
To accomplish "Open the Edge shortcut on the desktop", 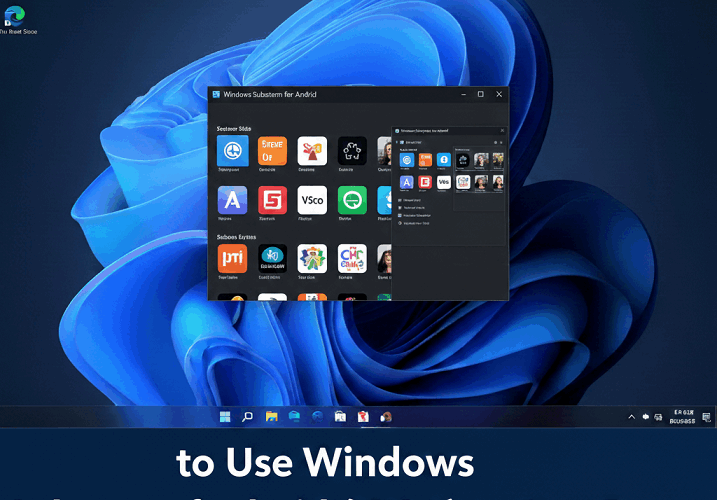I will [x=16, y=19].
